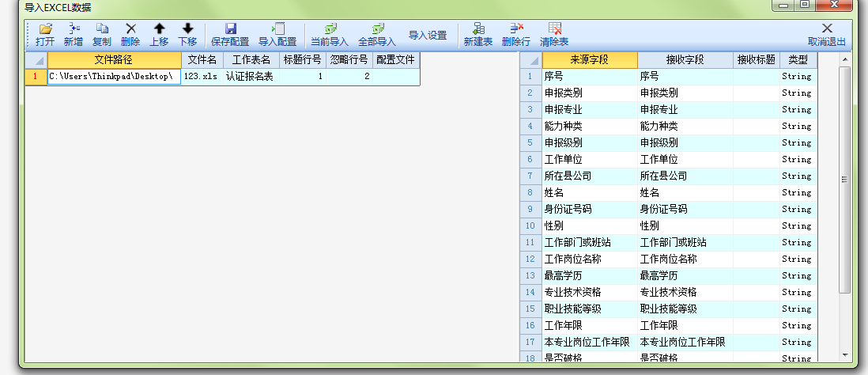Click the 导入配置 icon

278,28
